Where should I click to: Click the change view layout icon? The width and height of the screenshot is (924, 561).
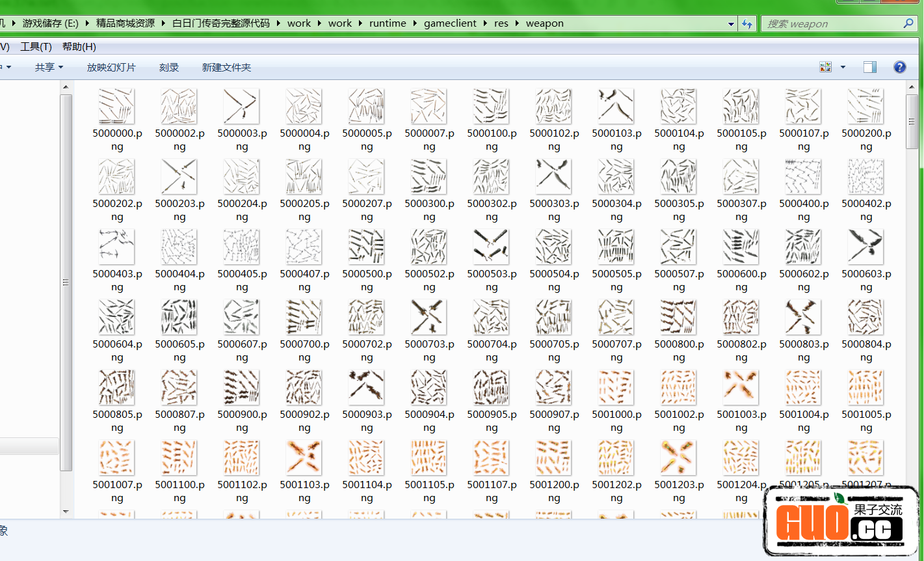pyautogui.click(x=825, y=66)
